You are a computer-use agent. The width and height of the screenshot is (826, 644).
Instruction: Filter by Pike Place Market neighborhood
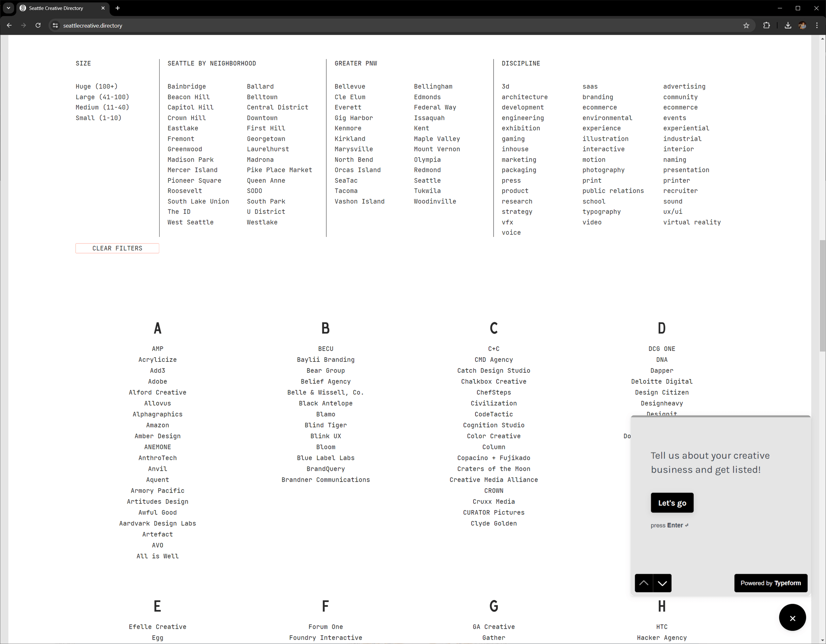click(x=280, y=170)
